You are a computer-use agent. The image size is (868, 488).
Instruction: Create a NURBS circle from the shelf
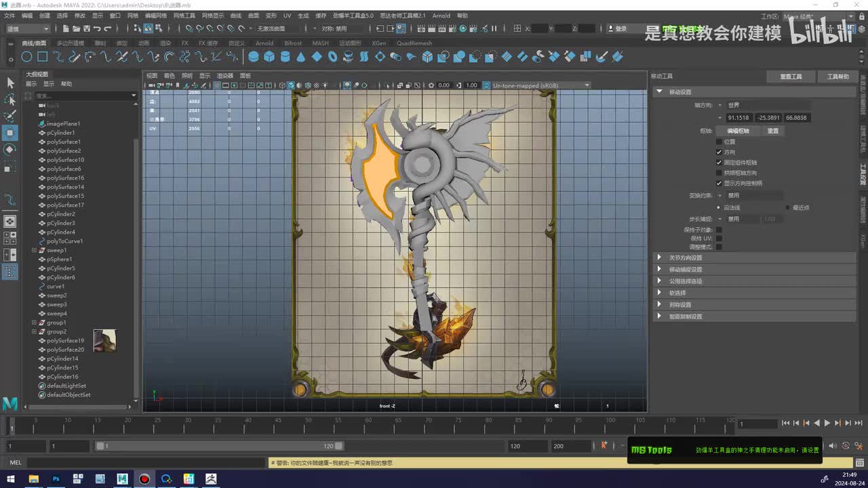(26, 57)
